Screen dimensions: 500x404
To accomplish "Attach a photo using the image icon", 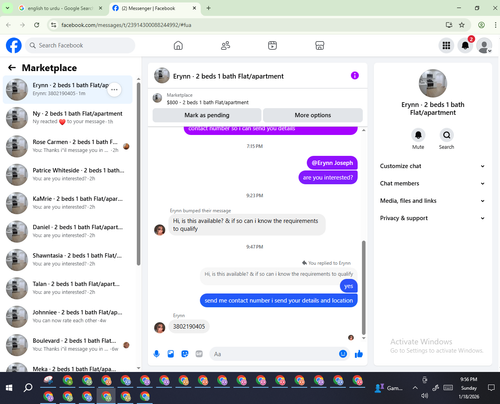I will [171, 354].
